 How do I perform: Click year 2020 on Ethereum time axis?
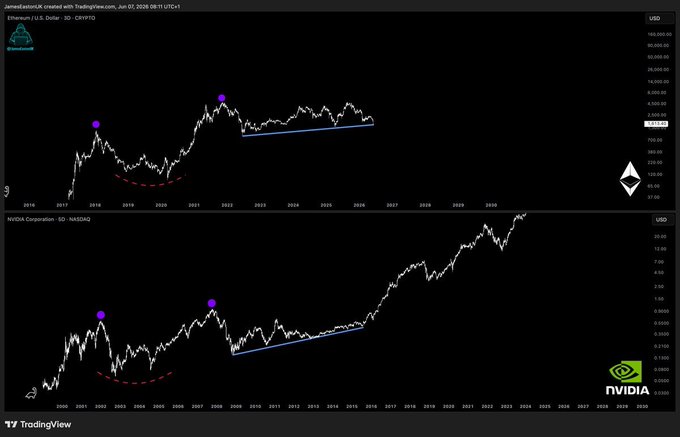tap(161, 205)
